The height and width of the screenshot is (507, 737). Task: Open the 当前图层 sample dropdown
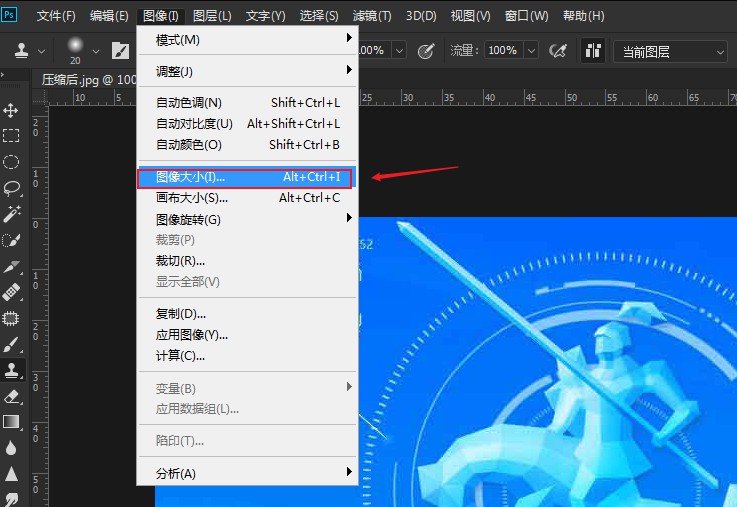(x=671, y=51)
